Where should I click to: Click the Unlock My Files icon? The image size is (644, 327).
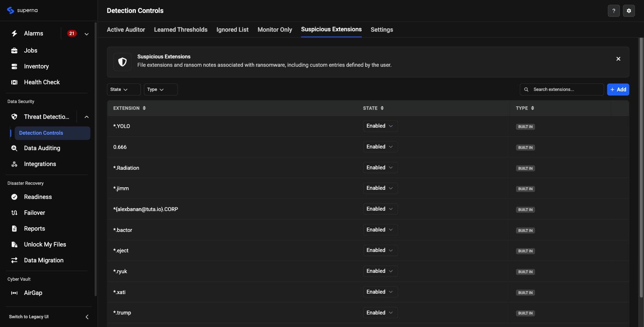click(x=14, y=244)
